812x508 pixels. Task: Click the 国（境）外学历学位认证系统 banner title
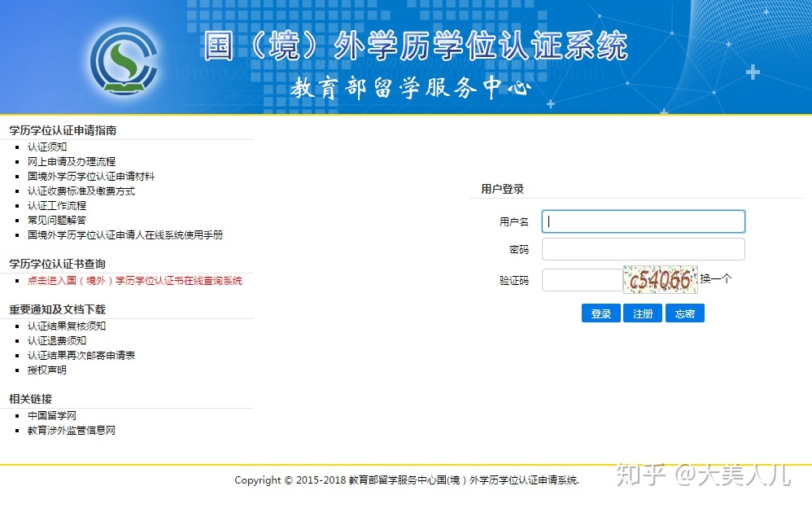tap(415, 46)
